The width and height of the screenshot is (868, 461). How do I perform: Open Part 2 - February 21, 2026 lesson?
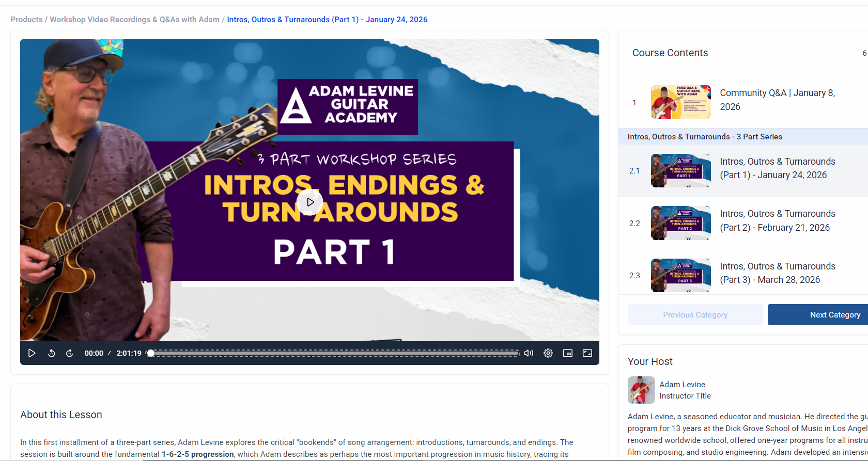[x=778, y=220]
